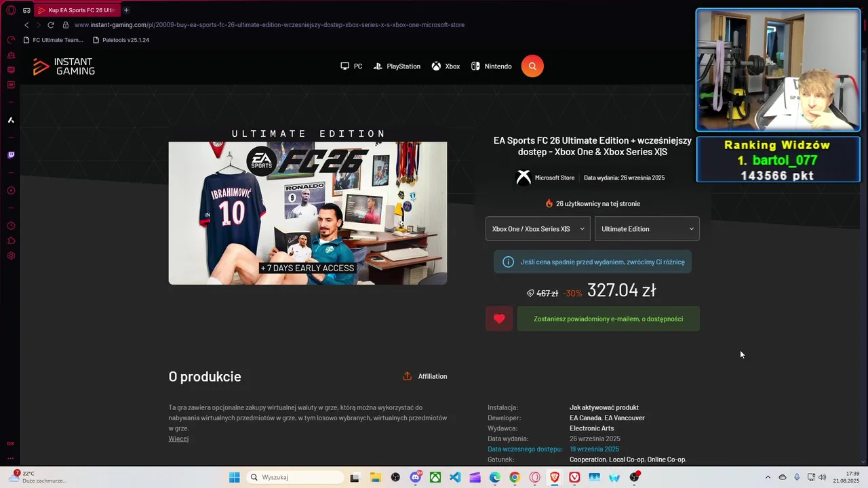Click the volume speaker tray icon
The width and height of the screenshot is (868, 488).
click(822, 477)
